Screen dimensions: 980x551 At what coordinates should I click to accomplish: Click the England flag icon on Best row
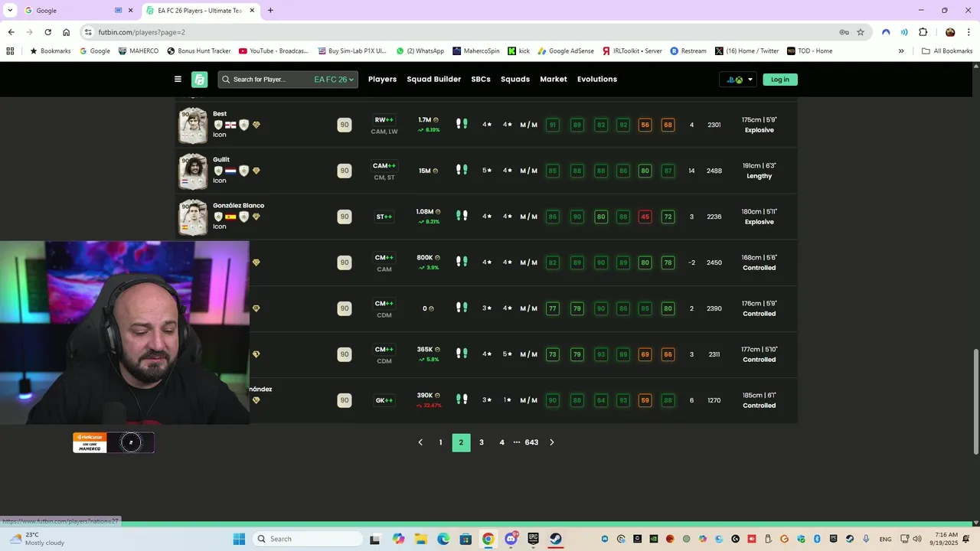(230, 125)
